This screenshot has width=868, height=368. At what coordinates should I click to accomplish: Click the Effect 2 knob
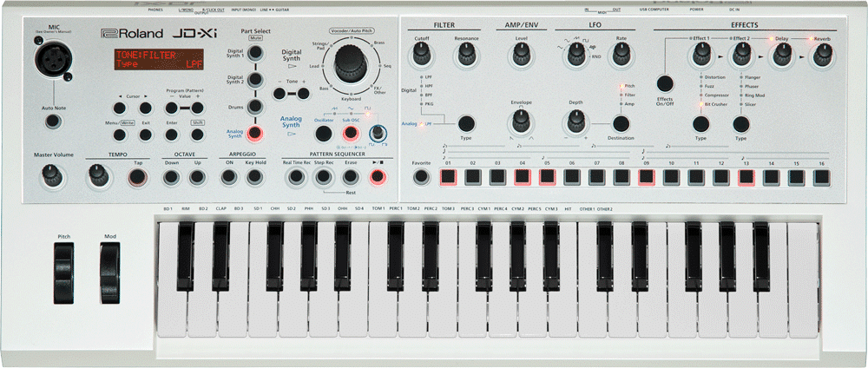(741, 54)
